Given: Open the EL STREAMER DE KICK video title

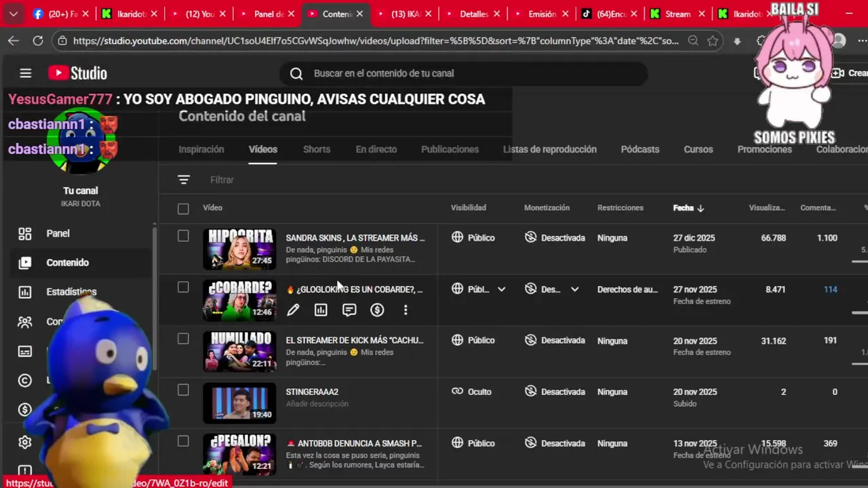Looking at the screenshot, I should coord(354,340).
